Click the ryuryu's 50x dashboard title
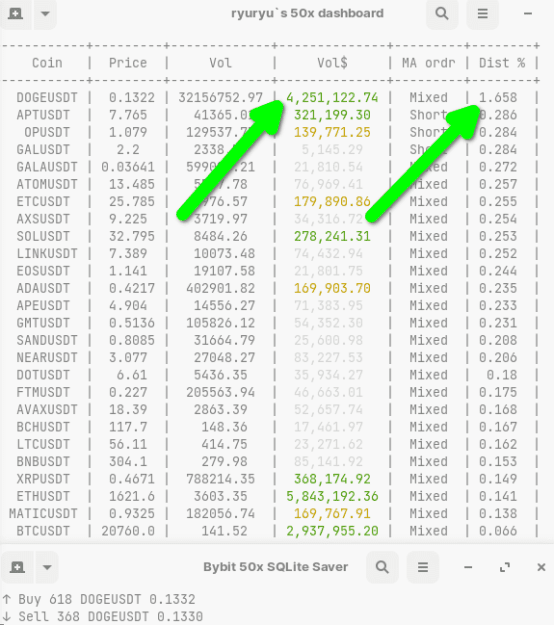The height and width of the screenshot is (625, 554). (x=307, y=13)
